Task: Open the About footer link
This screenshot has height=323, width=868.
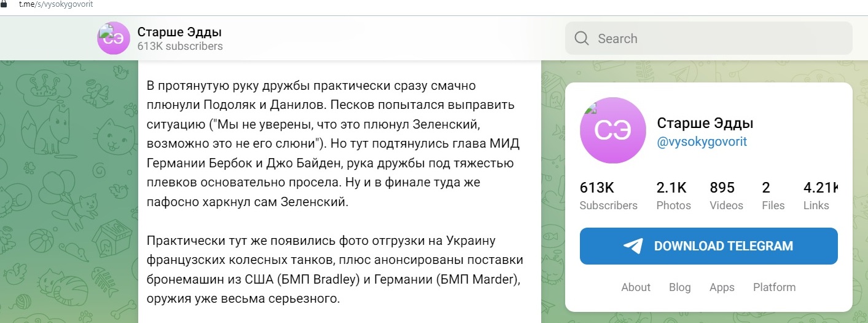Action: pos(636,287)
